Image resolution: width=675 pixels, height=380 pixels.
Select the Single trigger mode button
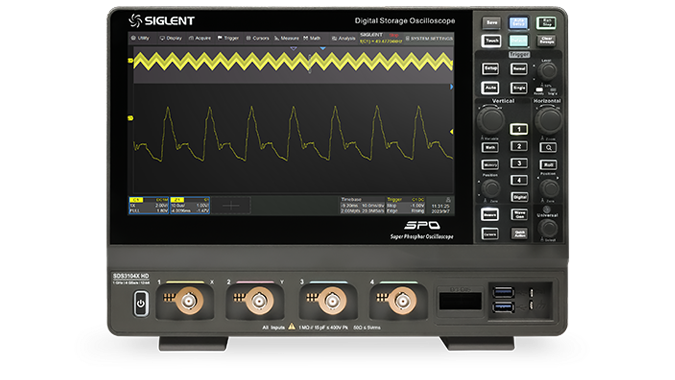519,87
